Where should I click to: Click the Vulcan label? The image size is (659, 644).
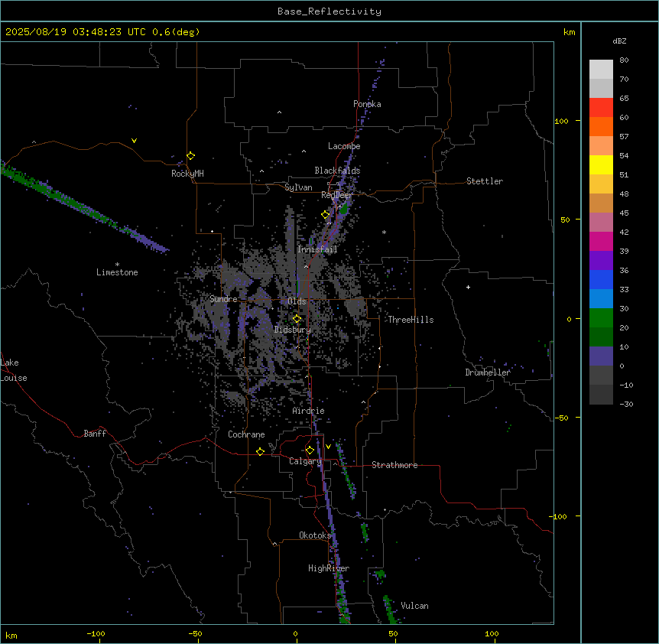414,606
